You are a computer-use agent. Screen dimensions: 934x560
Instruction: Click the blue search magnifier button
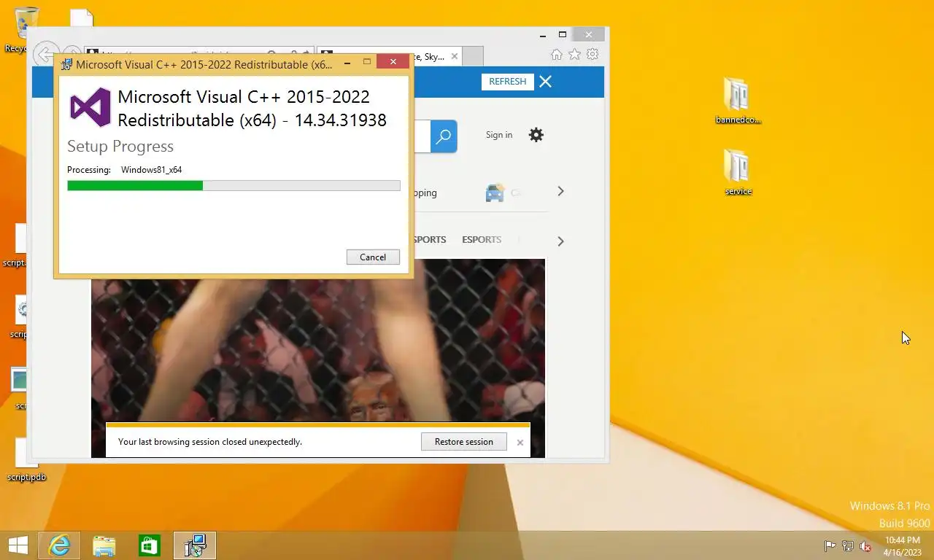point(444,136)
